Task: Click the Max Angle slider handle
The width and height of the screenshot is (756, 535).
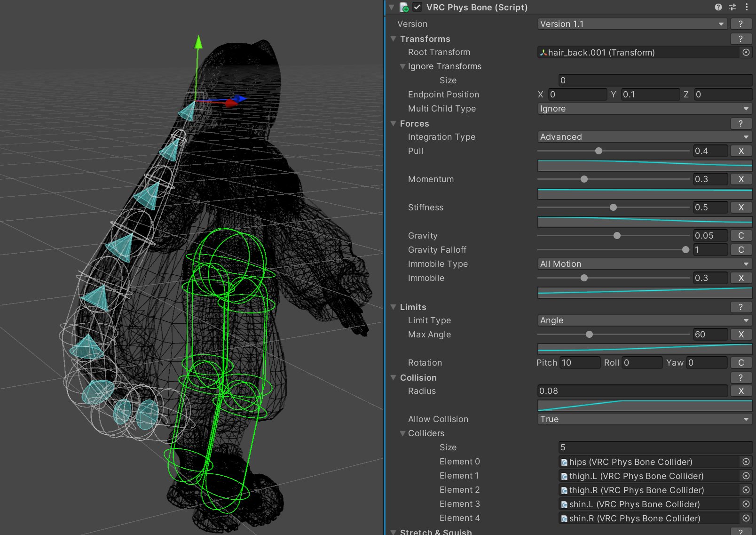Action: [x=589, y=335]
